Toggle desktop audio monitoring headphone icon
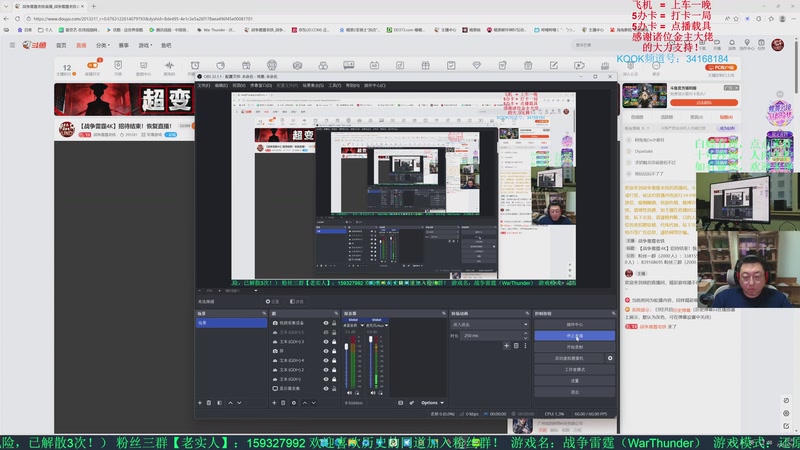 click(x=357, y=393)
